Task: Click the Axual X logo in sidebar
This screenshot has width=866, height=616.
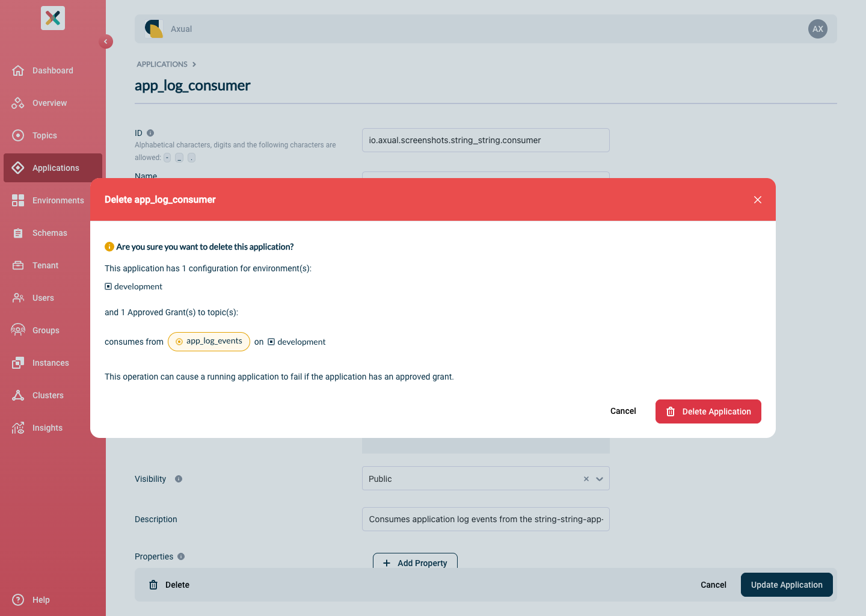Action: click(x=53, y=18)
